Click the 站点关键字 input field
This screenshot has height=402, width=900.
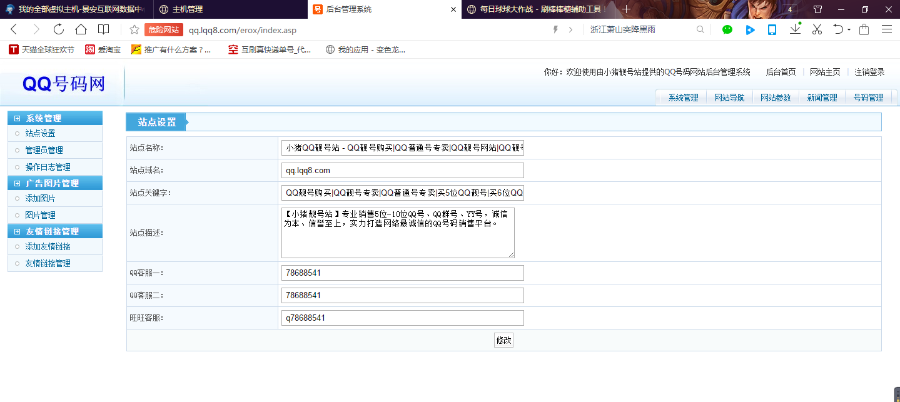[402, 193]
